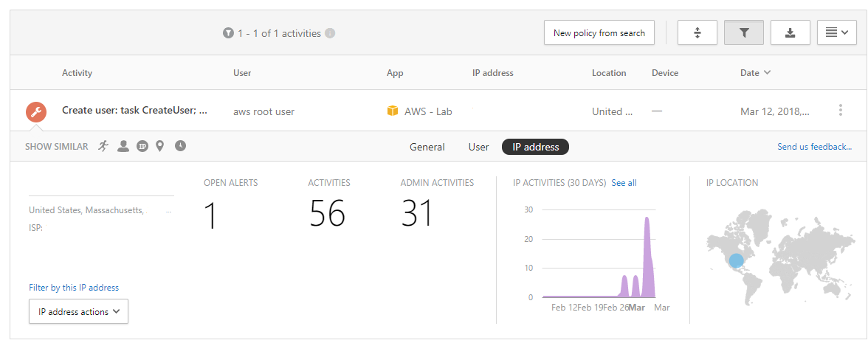The height and width of the screenshot is (343, 868).
Task: Click the tallest peak in IP activities chart
Action: tap(647, 257)
